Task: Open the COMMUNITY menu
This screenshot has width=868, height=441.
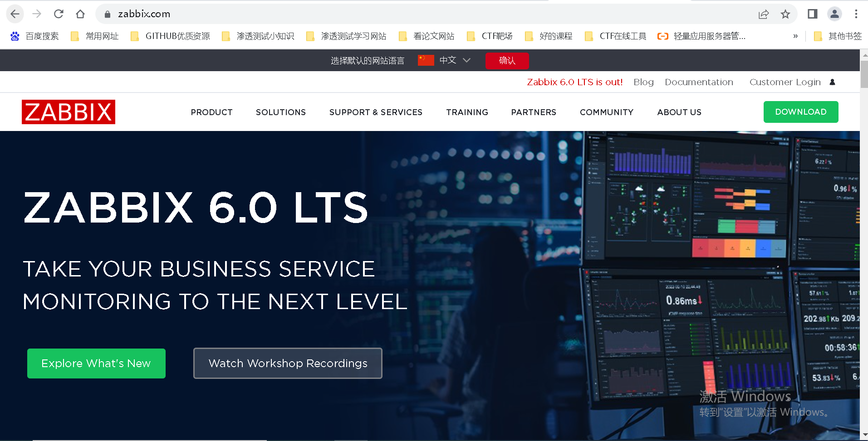Action: coord(606,112)
